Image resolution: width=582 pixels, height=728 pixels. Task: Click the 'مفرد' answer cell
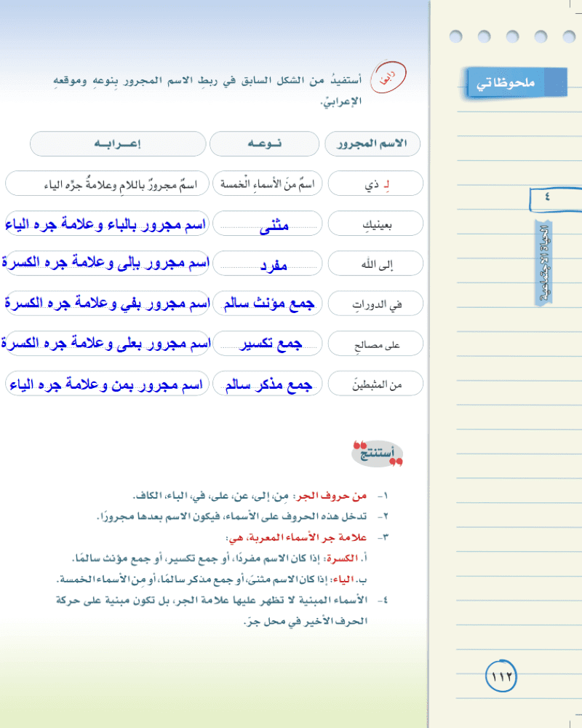pos(267,264)
